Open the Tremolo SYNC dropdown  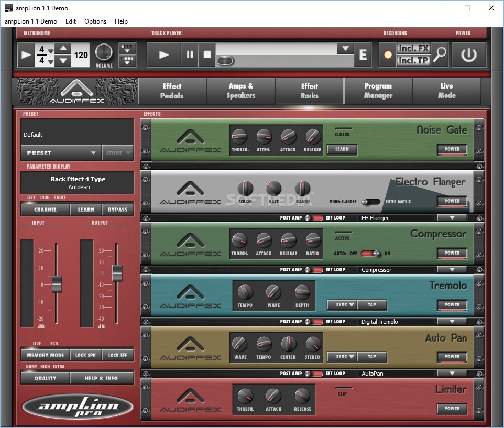pos(342,304)
